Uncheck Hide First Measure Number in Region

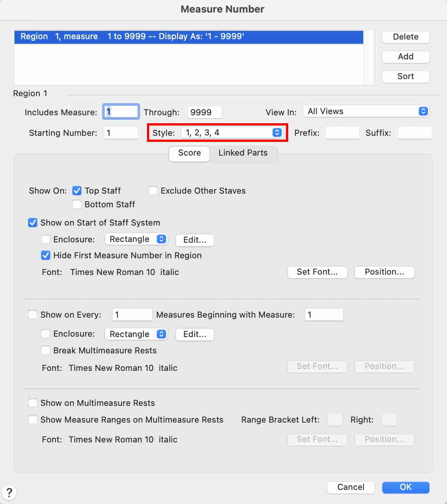[46, 255]
